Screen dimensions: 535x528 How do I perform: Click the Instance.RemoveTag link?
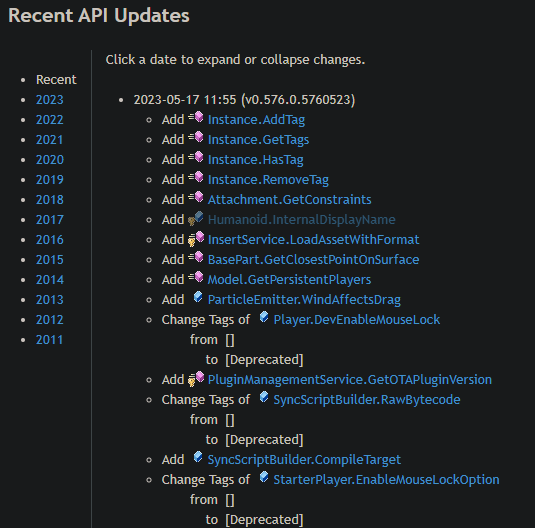click(x=268, y=180)
